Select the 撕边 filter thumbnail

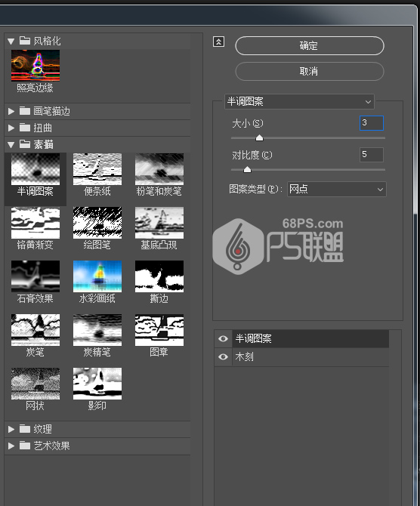point(159,276)
